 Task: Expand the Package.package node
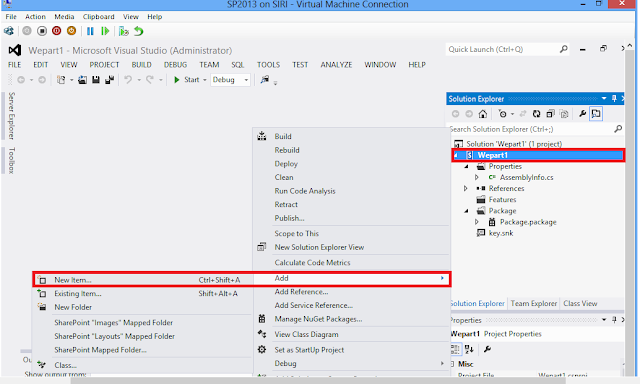[476, 222]
